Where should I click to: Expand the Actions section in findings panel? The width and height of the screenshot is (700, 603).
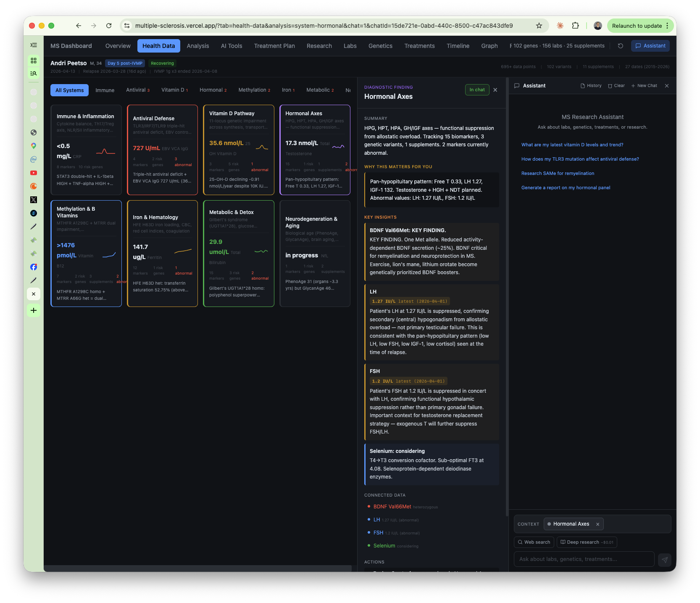(x=374, y=562)
